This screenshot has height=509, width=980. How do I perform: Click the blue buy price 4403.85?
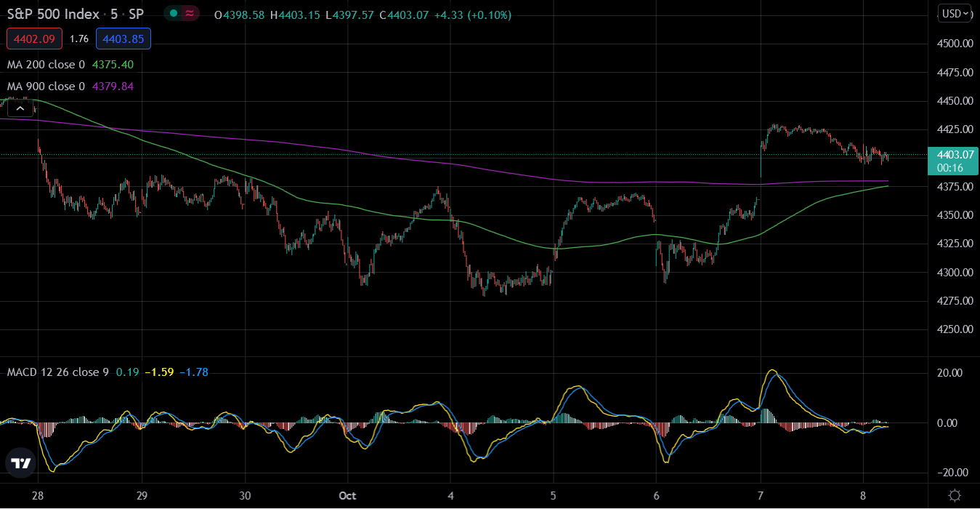123,39
